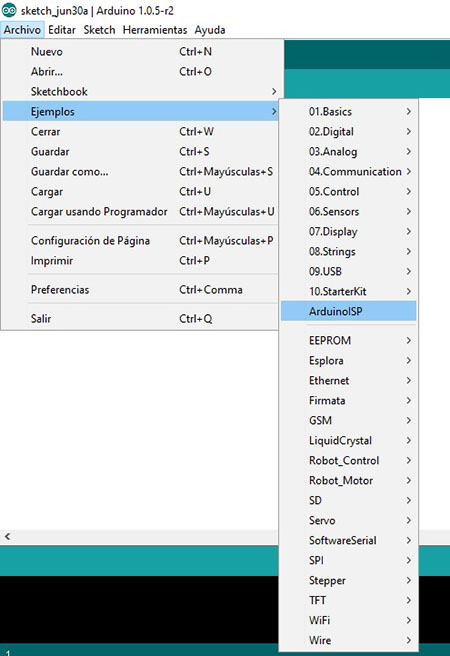Expand the Servo library examples
The height and width of the screenshot is (656, 450).
[x=348, y=520]
